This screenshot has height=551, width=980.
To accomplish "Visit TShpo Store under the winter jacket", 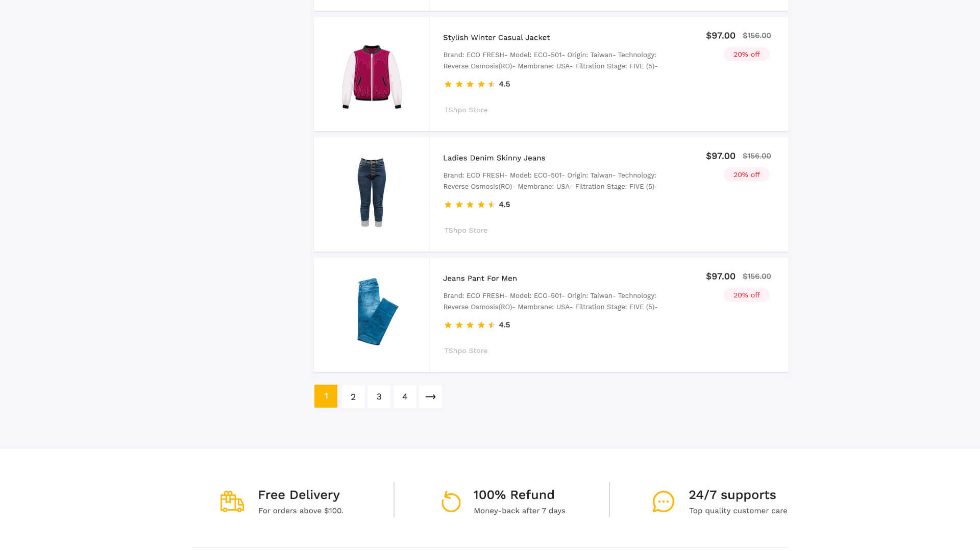I will (465, 110).
